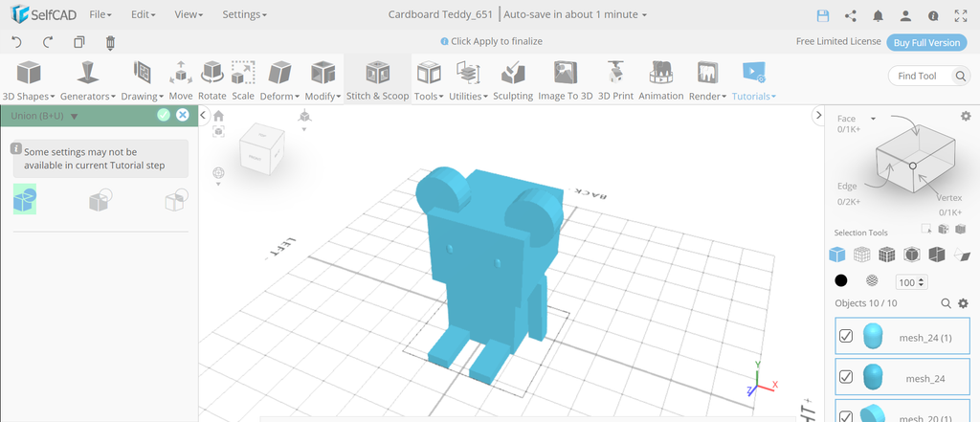Open the Settings menu
This screenshot has height=422, width=980.
click(x=244, y=14)
